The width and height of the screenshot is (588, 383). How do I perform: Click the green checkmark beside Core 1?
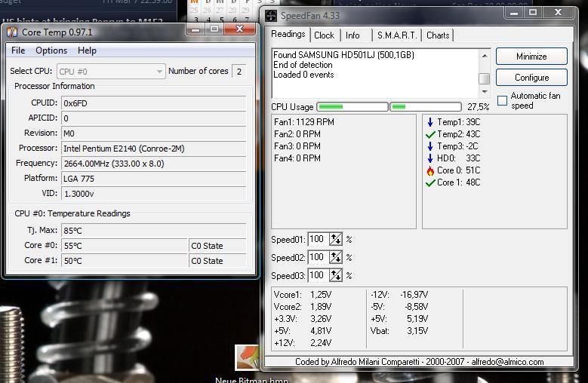(x=430, y=182)
